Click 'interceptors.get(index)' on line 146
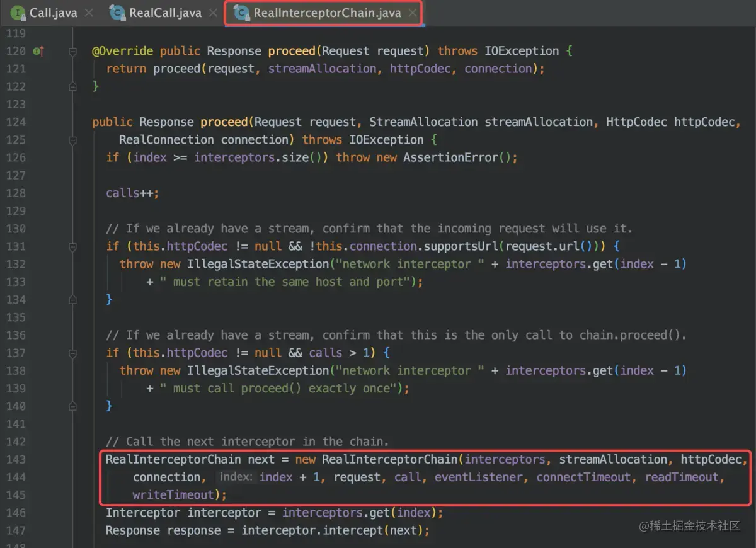Screen dimensions: 756x548 coord(359,513)
